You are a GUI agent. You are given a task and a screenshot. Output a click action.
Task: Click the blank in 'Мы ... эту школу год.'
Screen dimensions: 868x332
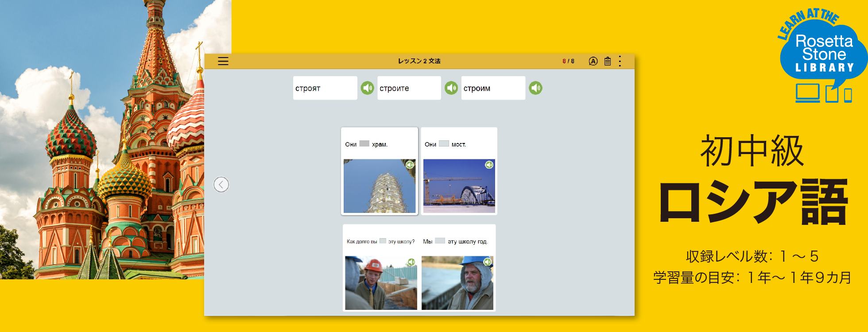click(x=440, y=241)
